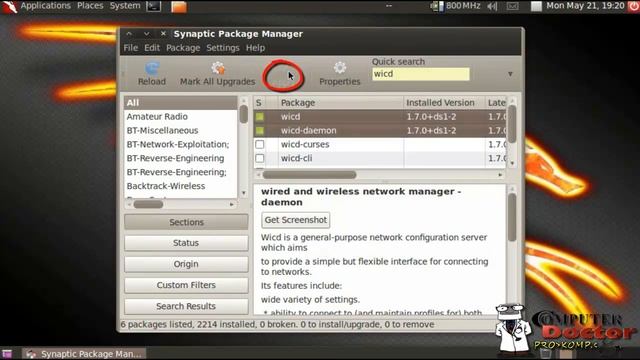Open the Help menu
Viewport: 640px width, 360px height.
pyautogui.click(x=256, y=48)
